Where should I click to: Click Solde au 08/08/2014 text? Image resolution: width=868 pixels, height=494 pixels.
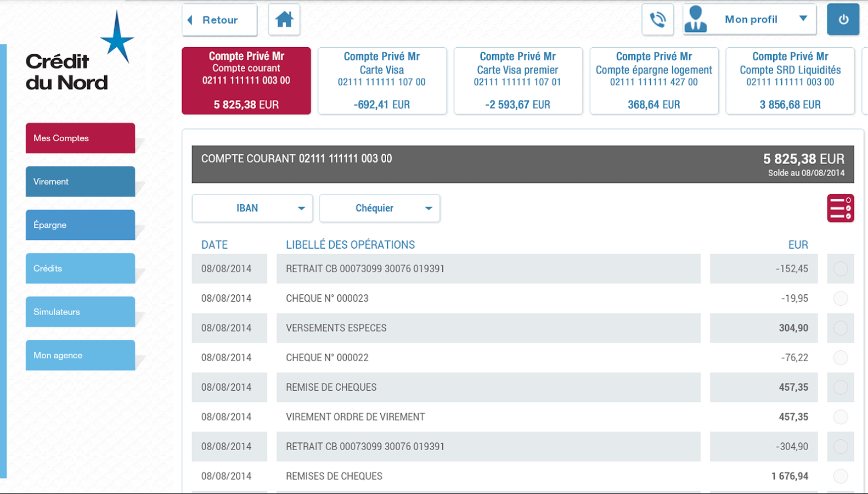806,173
